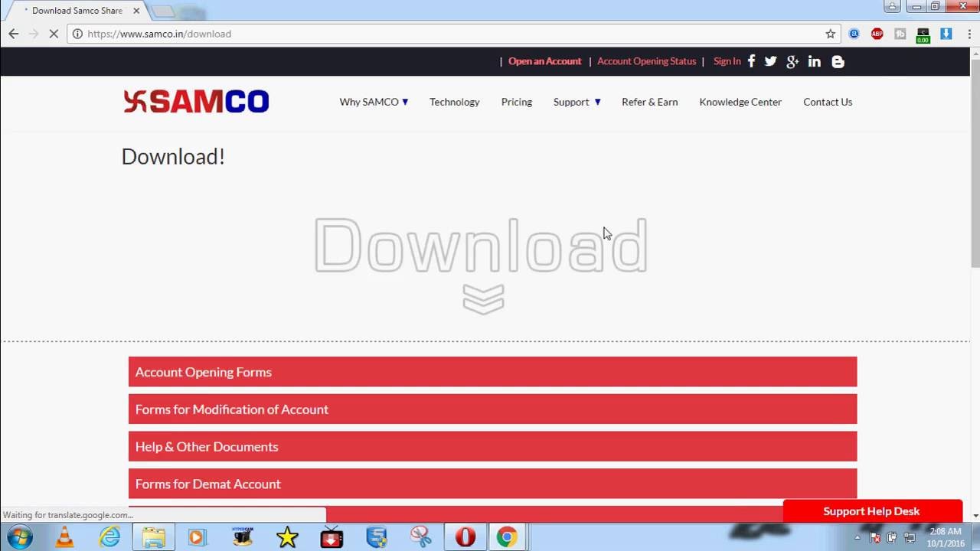980x551 pixels.
Task: Expand Help & Other Documents section
Action: (x=492, y=447)
